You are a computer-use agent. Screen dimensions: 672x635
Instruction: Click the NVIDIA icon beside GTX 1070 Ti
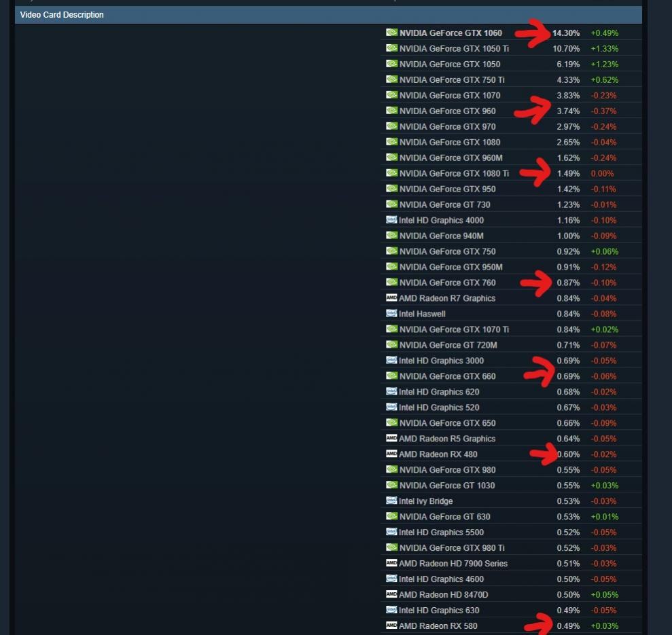pyautogui.click(x=391, y=329)
